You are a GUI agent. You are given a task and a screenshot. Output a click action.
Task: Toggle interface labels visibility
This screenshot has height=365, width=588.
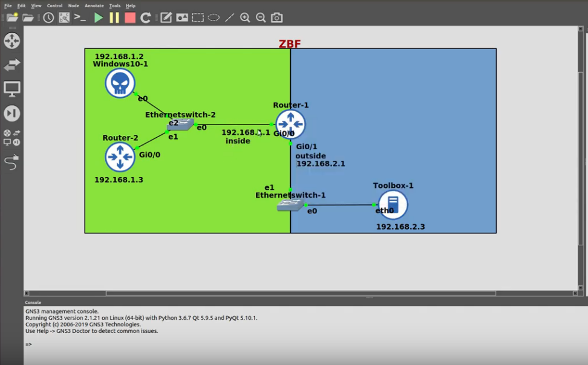pyautogui.click(x=64, y=18)
